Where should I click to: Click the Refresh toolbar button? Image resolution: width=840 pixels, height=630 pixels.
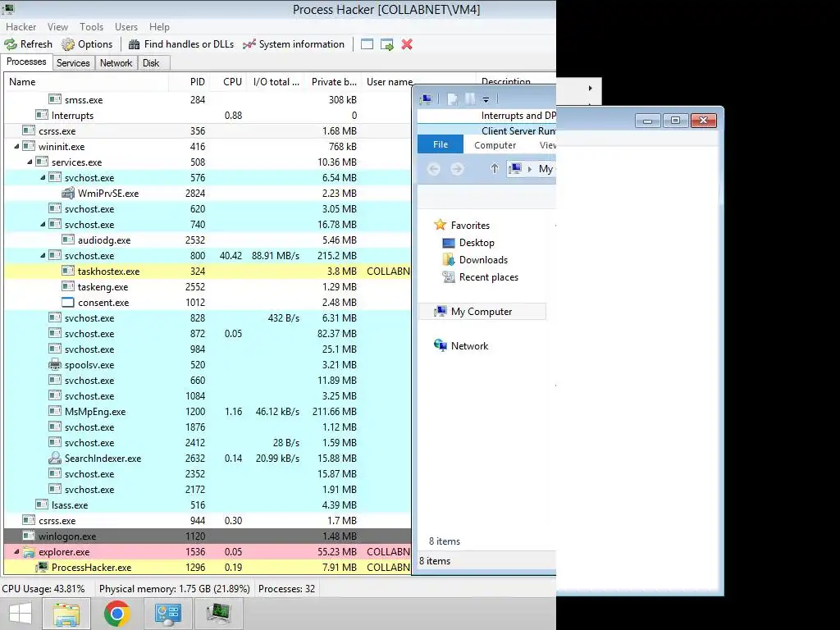(x=29, y=44)
